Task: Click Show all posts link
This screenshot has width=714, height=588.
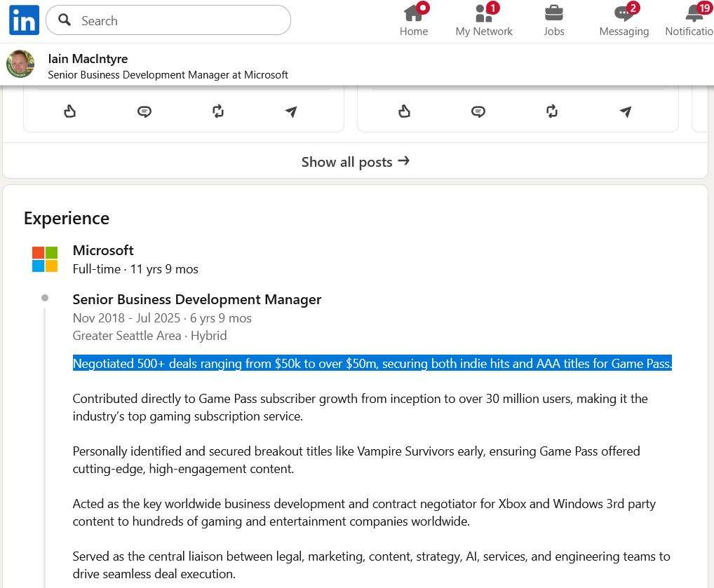Action: click(355, 162)
